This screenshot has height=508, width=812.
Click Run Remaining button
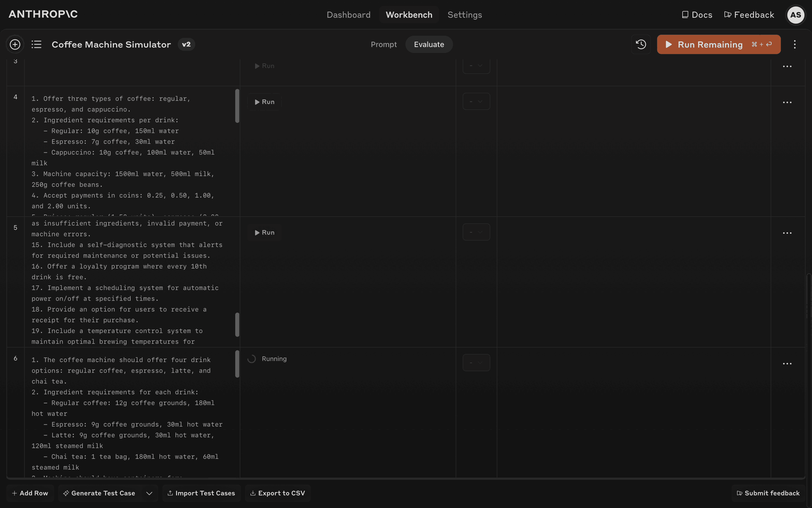[x=719, y=44]
